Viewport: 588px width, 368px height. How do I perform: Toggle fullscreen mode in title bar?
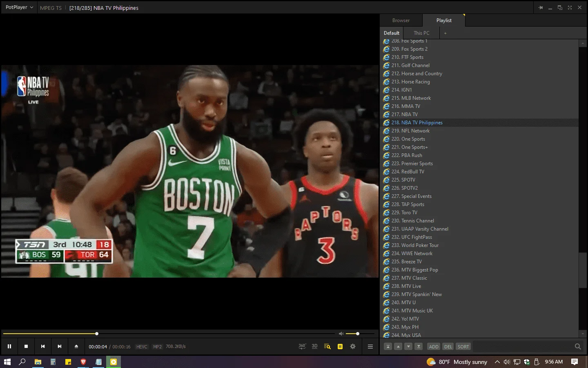(570, 8)
